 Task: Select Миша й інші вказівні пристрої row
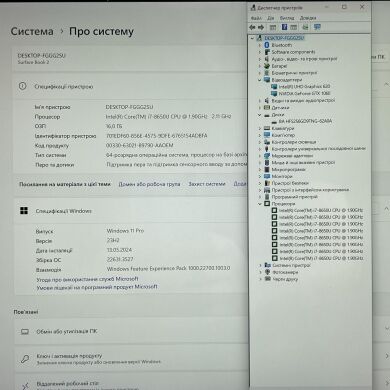pos(303,163)
